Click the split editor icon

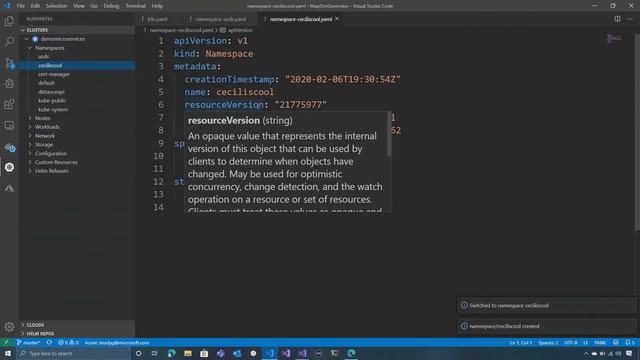(x=617, y=19)
